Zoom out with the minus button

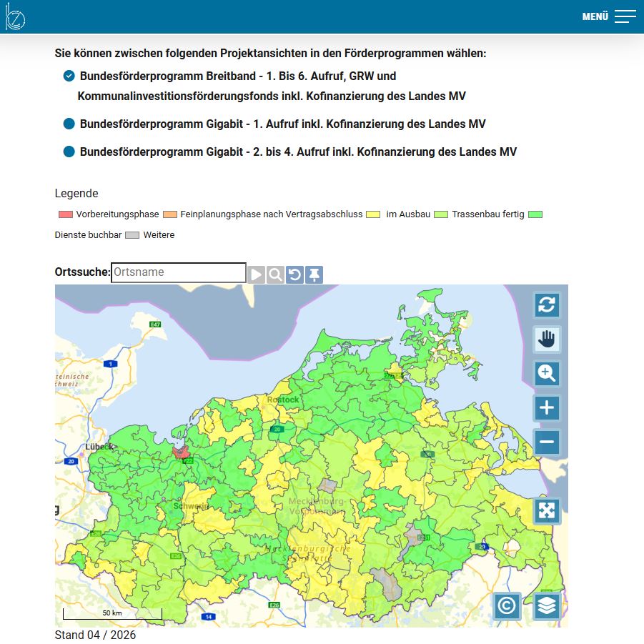tap(547, 442)
